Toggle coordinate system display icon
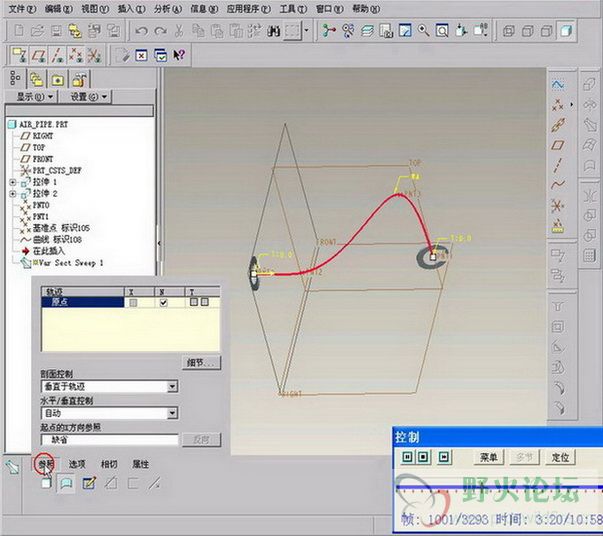603x536 pixels. point(94,56)
